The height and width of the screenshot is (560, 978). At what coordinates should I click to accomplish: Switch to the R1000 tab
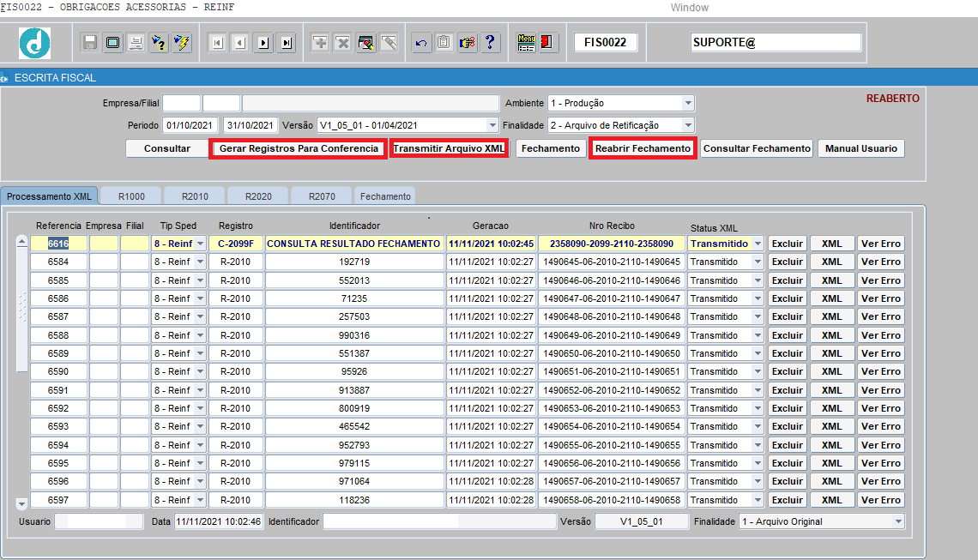131,196
